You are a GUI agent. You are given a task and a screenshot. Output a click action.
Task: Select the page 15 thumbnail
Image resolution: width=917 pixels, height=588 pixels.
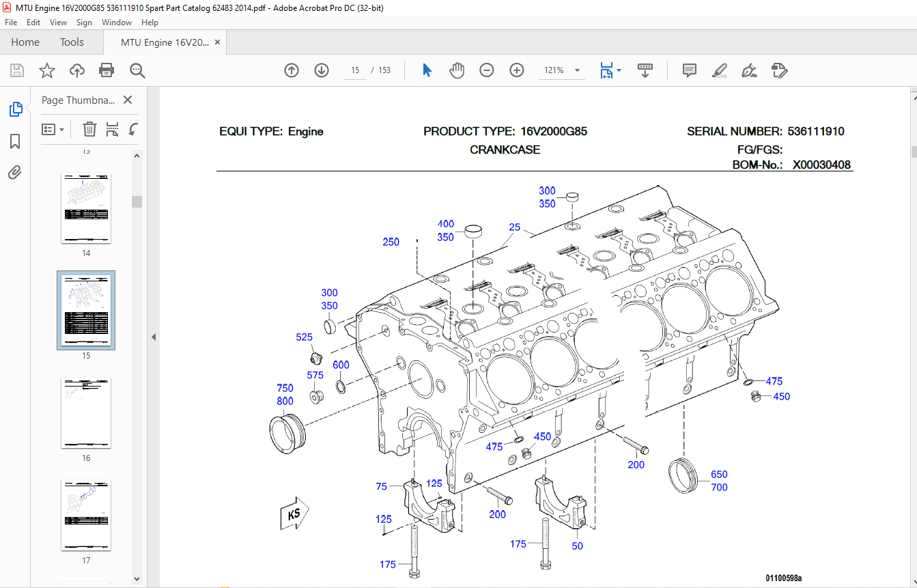click(x=86, y=311)
